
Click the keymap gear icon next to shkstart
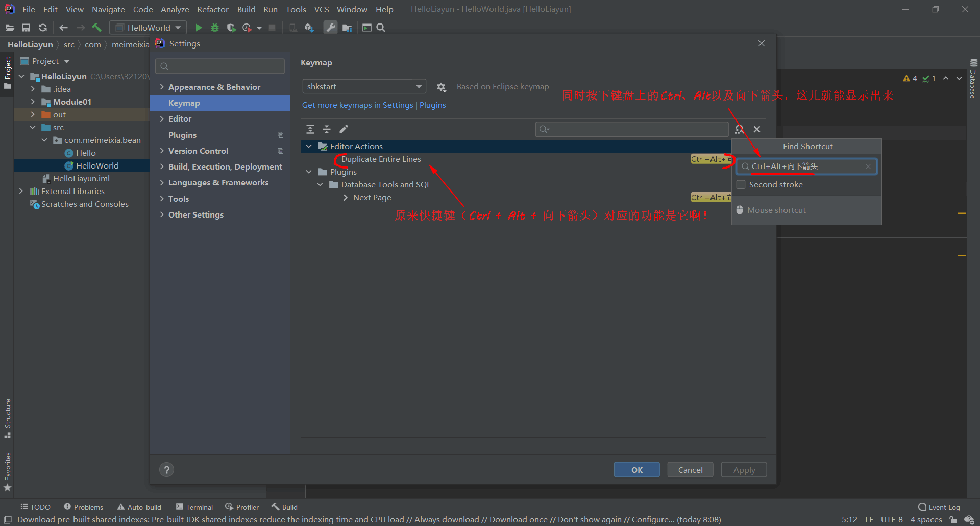[x=442, y=87]
